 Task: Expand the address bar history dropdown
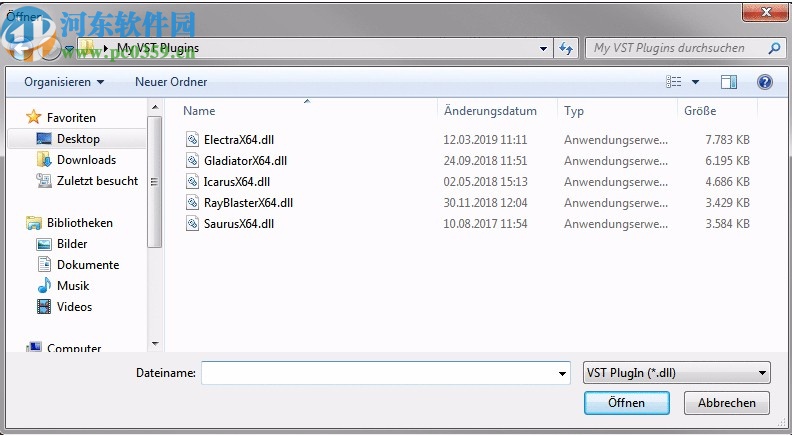coord(543,49)
